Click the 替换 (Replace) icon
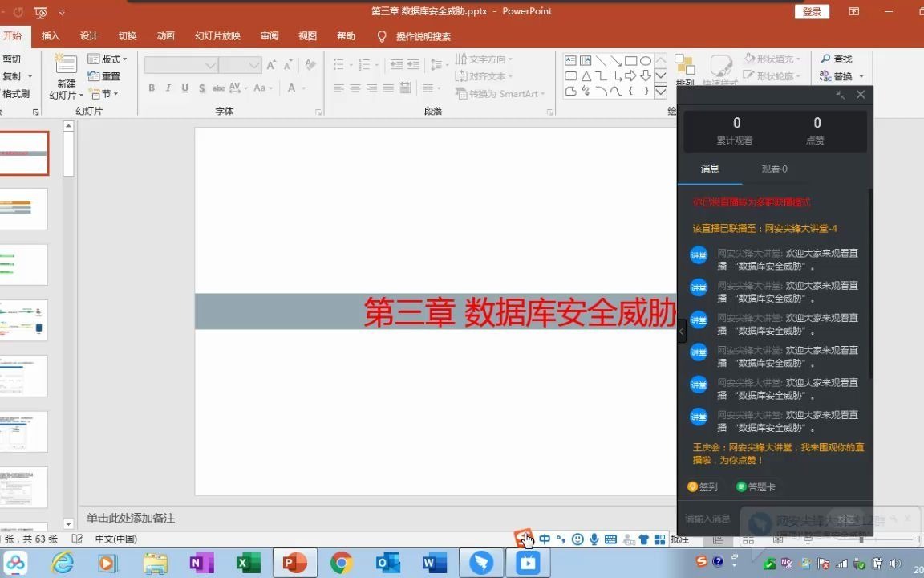This screenshot has height=578, width=924. 841,75
